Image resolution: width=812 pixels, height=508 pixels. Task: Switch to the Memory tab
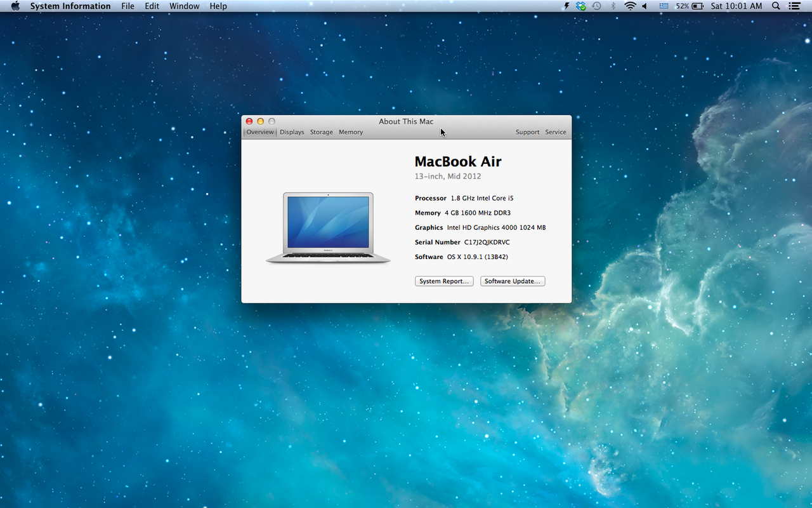pos(351,132)
